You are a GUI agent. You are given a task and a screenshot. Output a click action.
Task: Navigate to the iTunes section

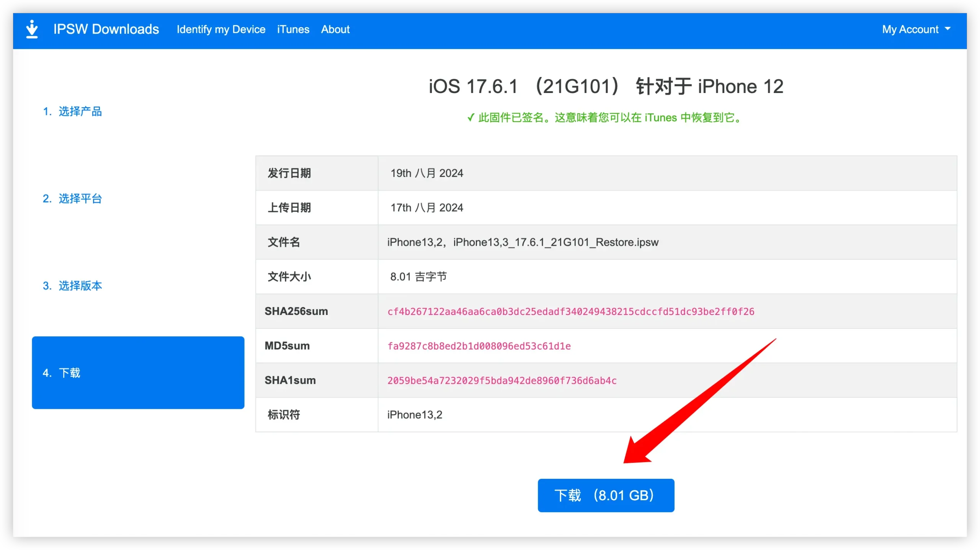tap(292, 29)
